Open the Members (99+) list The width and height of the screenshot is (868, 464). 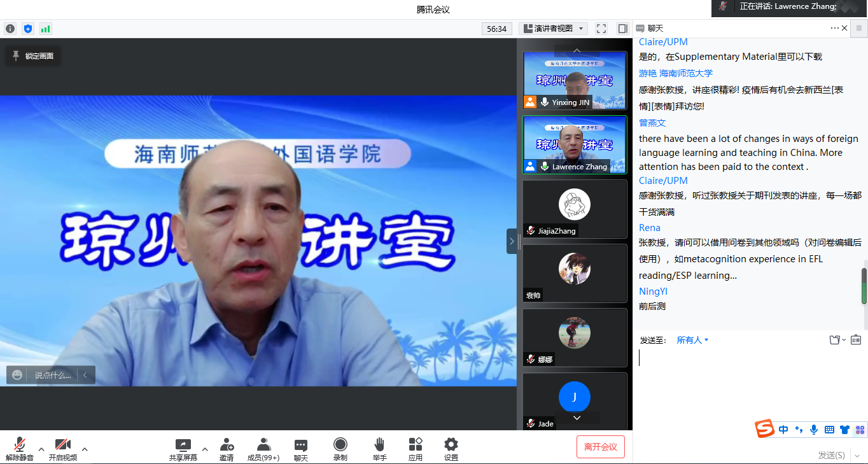pyautogui.click(x=263, y=444)
